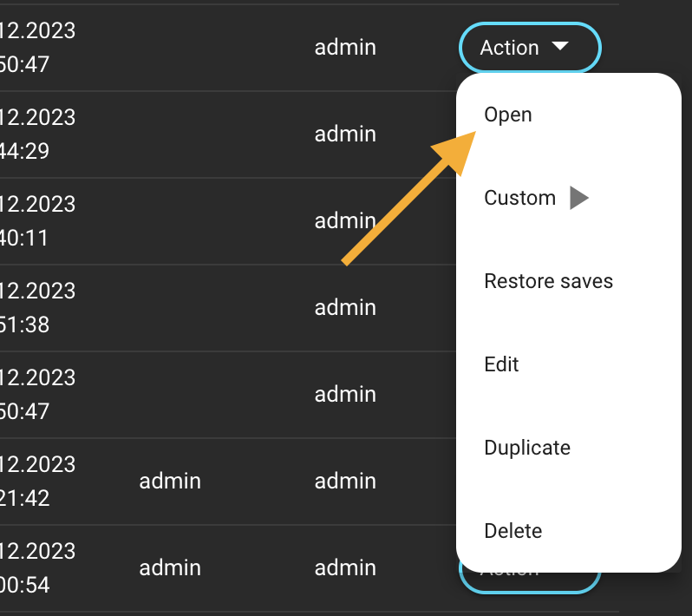Choose Custom in the action menu
This screenshot has height=616, width=692.
pyautogui.click(x=520, y=198)
